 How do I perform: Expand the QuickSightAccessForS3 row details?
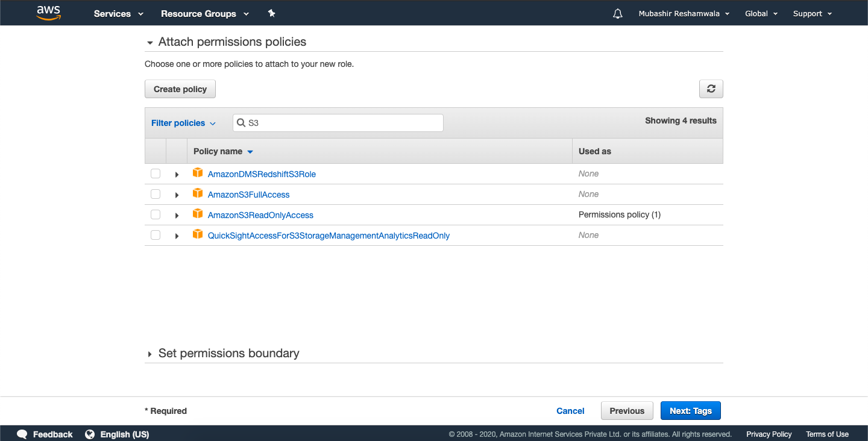tap(177, 236)
